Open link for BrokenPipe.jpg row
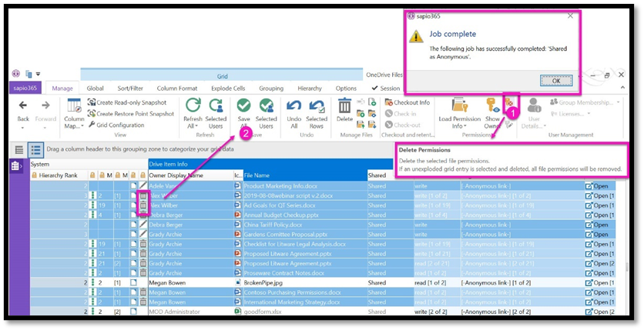This screenshot has width=644, height=330. click(x=599, y=283)
